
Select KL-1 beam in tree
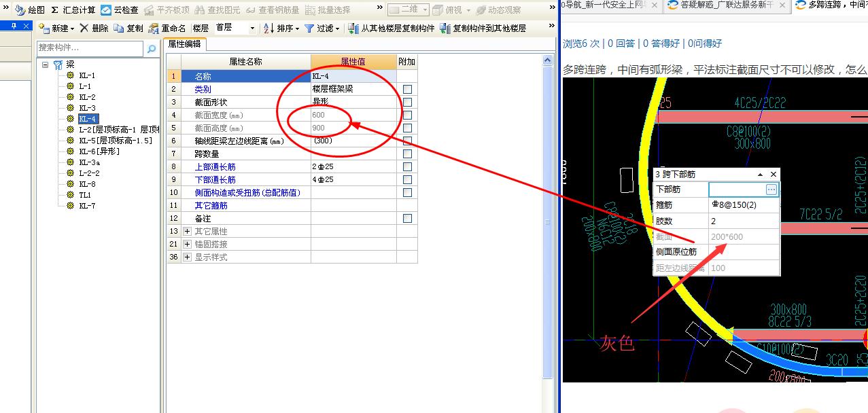pyautogui.click(x=87, y=75)
